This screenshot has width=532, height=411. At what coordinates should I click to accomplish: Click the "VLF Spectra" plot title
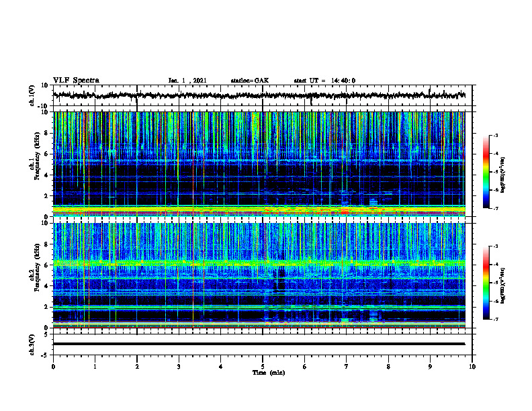[76, 81]
